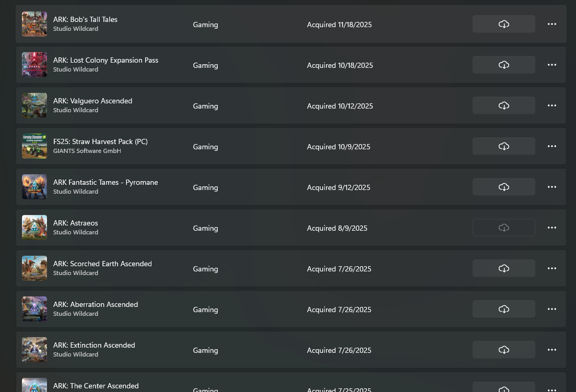This screenshot has height=392, width=576.
Task: Click the download icon for Scorched Earth Ascended
Action: pos(503,269)
